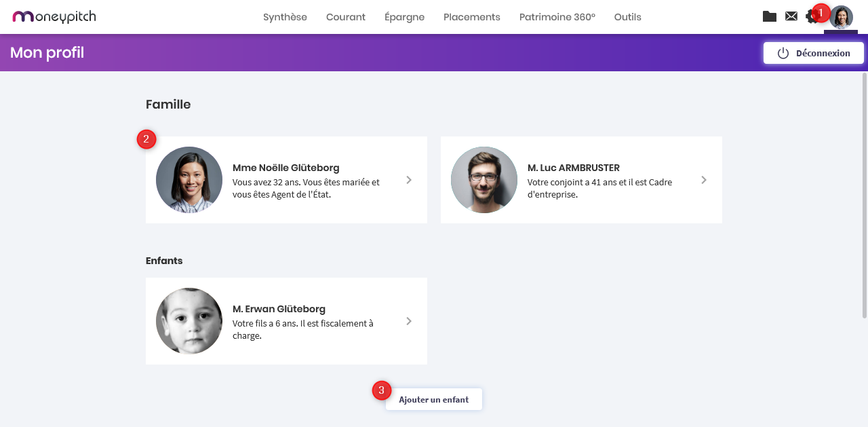Expand Erwan Glüteborg's card chevron
Viewport: 868px width, 427px height.
click(x=409, y=321)
